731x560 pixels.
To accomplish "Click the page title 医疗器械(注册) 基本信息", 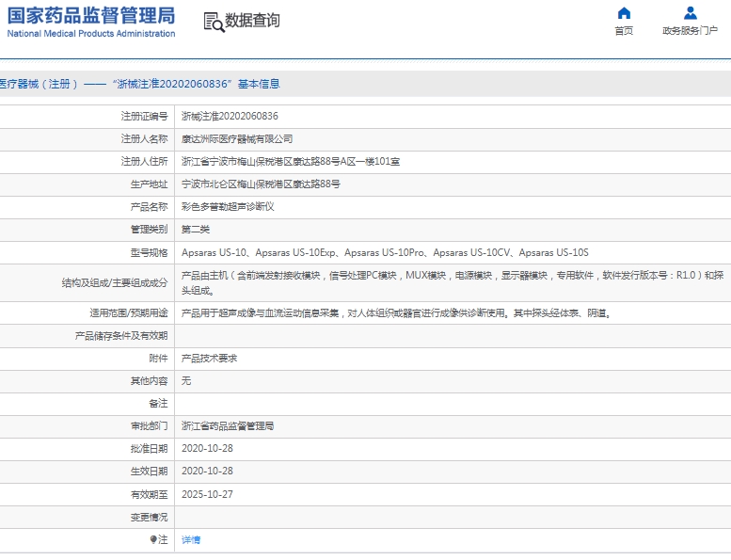I will pos(140,84).
